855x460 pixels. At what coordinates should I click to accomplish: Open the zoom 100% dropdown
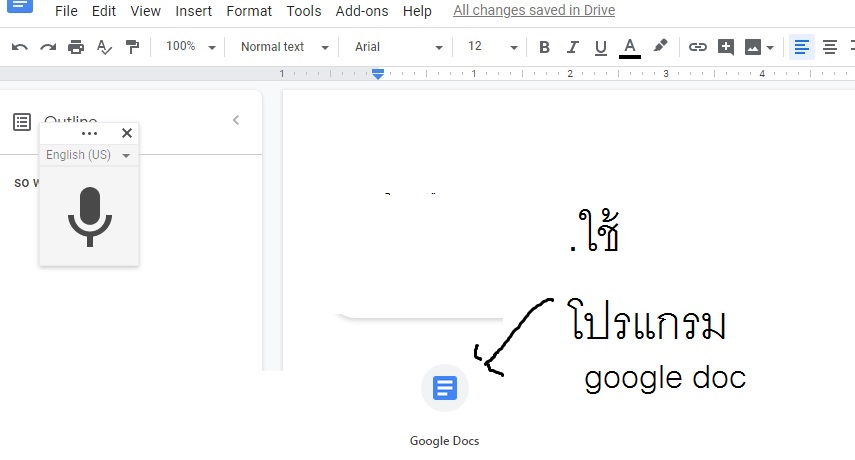pyautogui.click(x=190, y=47)
